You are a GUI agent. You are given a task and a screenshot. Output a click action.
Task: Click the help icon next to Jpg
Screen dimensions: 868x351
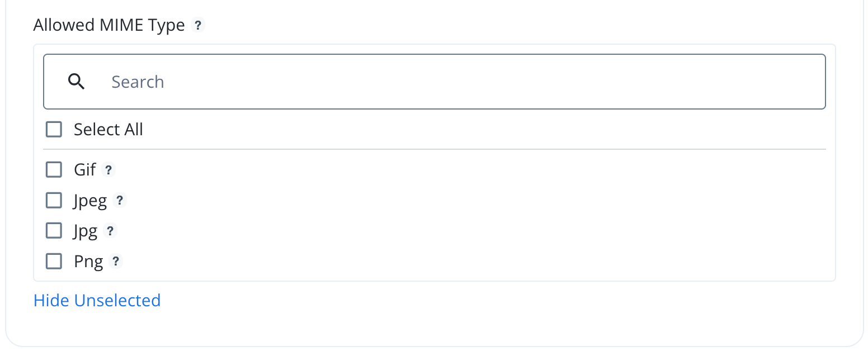[x=110, y=231]
